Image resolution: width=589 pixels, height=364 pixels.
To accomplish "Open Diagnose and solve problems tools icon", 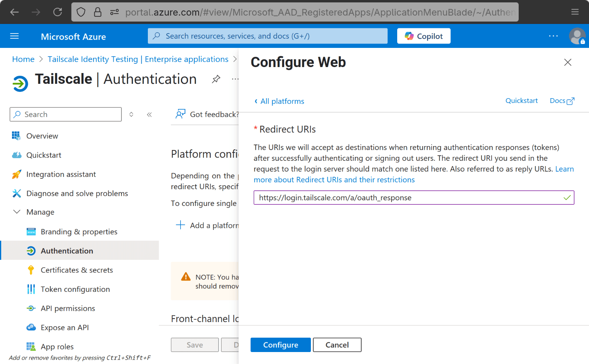I will 16,193.
